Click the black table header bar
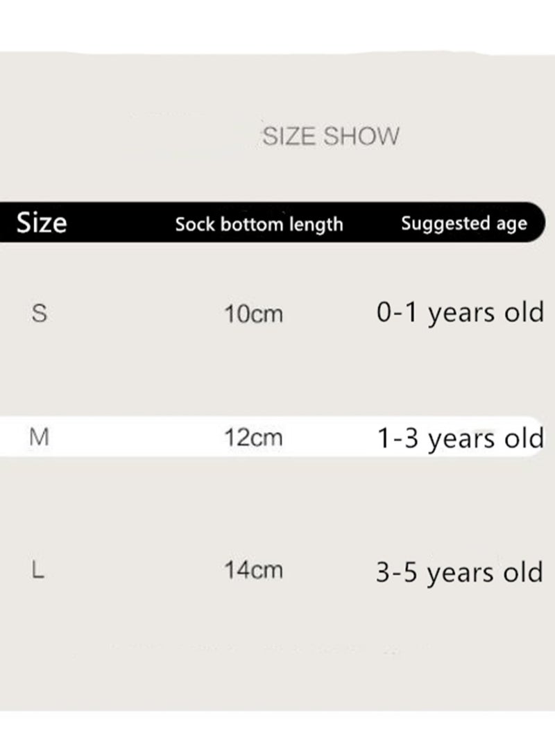The image size is (555, 756). click(x=273, y=222)
